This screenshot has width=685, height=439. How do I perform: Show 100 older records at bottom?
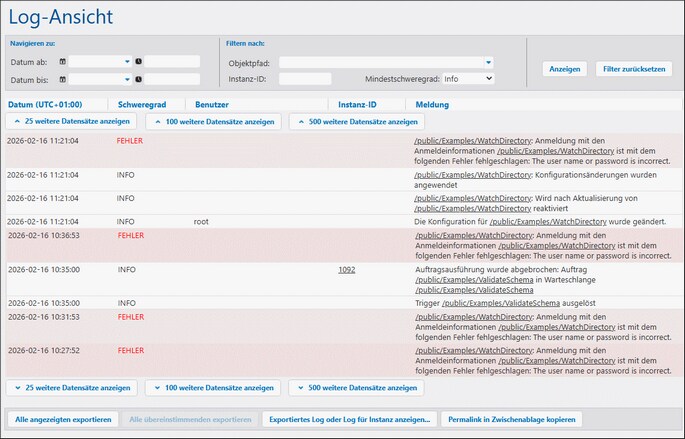(x=213, y=388)
